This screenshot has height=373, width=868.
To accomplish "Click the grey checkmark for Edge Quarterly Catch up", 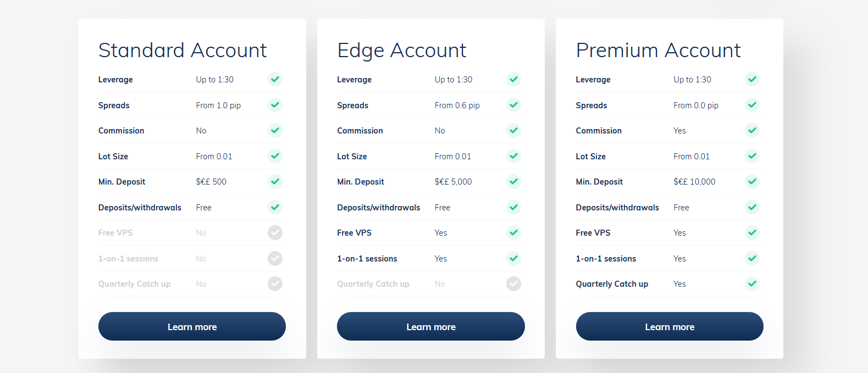I will point(513,283).
